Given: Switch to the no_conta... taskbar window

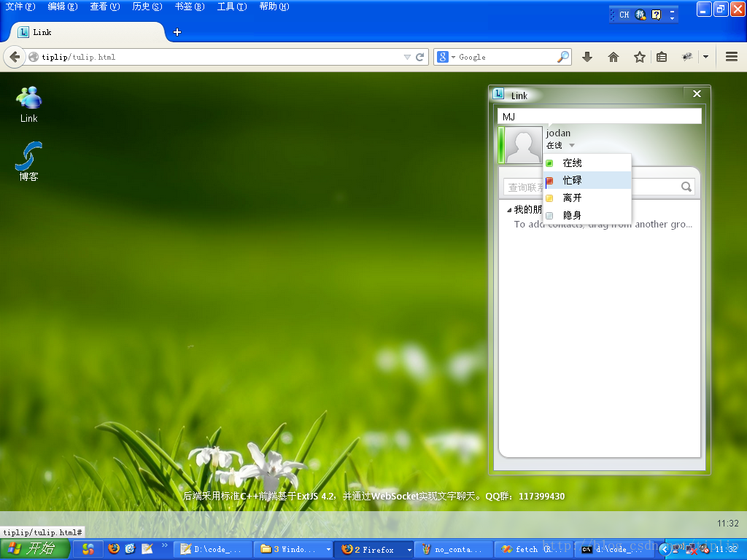Looking at the screenshot, I should point(452,550).
